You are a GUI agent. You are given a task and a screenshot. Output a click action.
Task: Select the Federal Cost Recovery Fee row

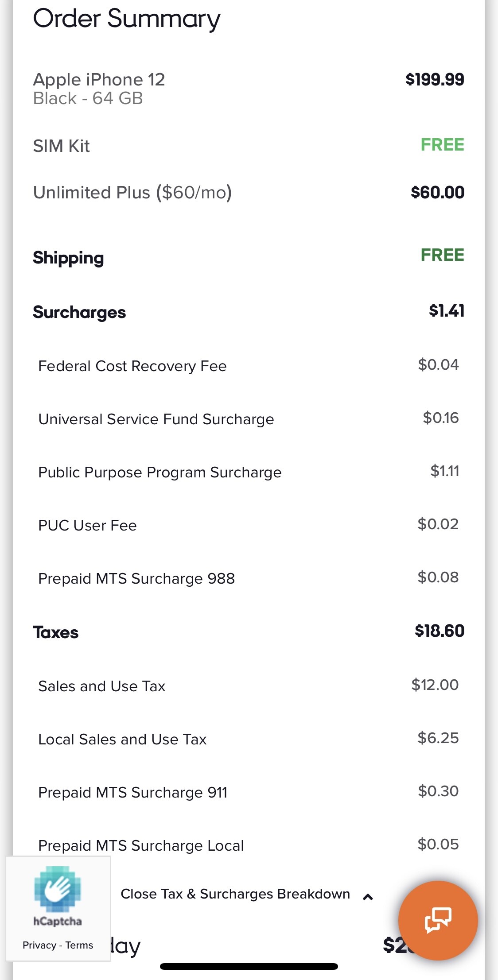[132, 366]
